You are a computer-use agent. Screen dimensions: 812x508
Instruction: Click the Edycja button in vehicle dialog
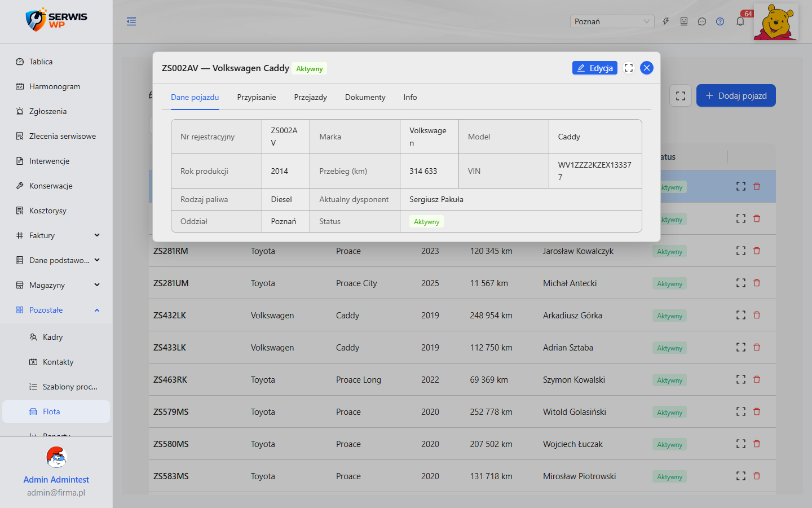pyautogui.click(x=595, y=68)
